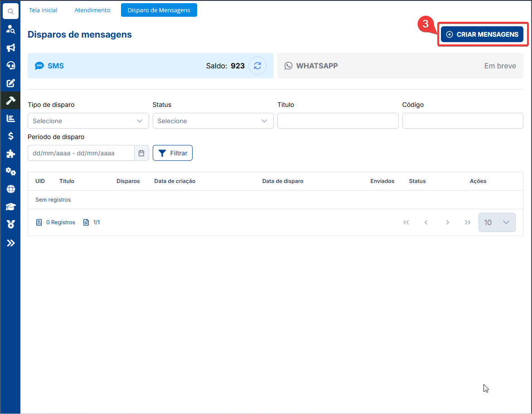Image resolution: width=532 pixels, height=414 pixels.
Task: Go to the first page of results
Action: pos(406,222)
